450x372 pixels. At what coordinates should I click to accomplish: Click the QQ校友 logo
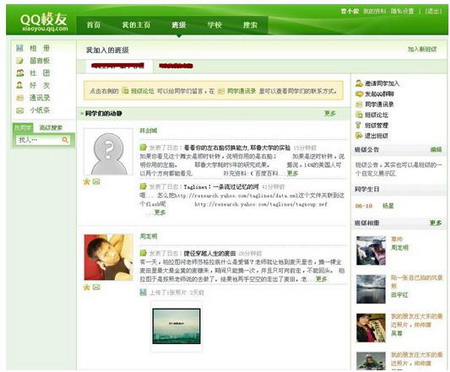pos(44,22)
